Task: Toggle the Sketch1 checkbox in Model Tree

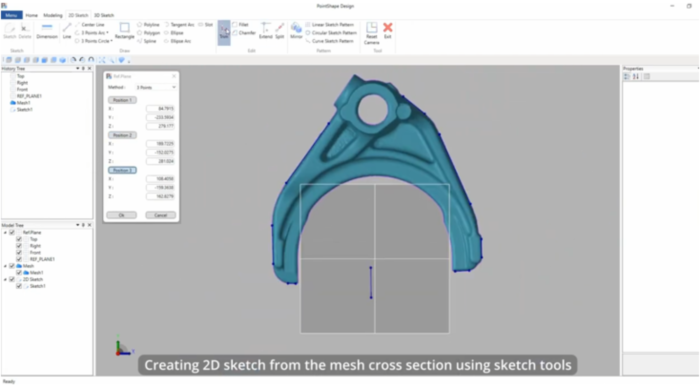Action: pos(19,286)
